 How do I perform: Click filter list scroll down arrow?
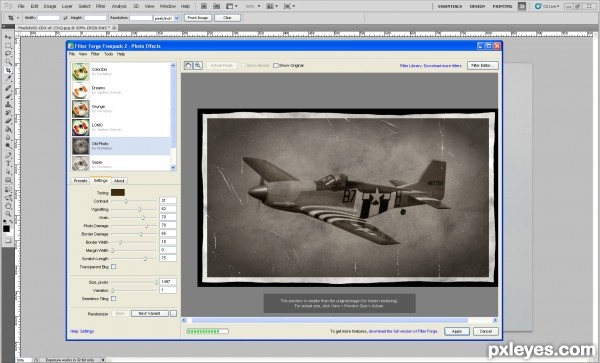click(173, 168)
